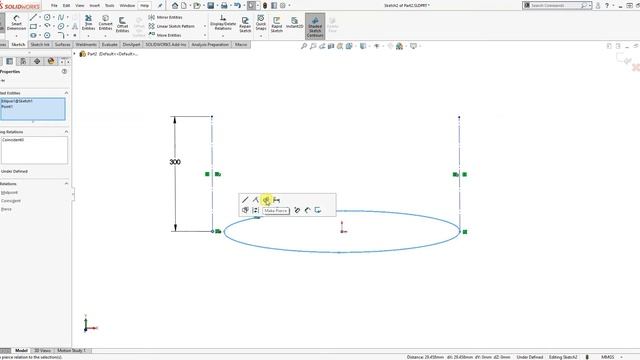The width and height of the screenshot is (640, 360).
Task: Expand the Part2 flyout tree arrow
Action: pos(75,54)
